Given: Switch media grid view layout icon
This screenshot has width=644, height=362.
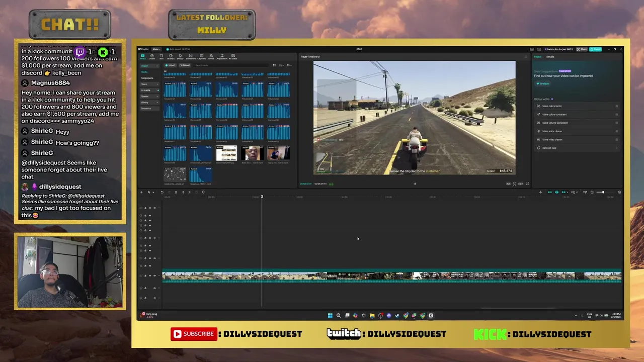Looking at the screenshot, I should [274, 65].
